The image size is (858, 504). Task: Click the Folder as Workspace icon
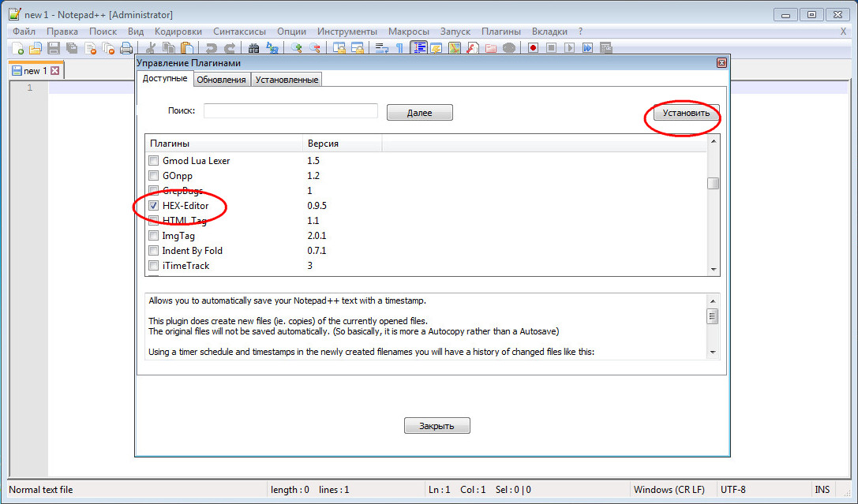[491, 48]
